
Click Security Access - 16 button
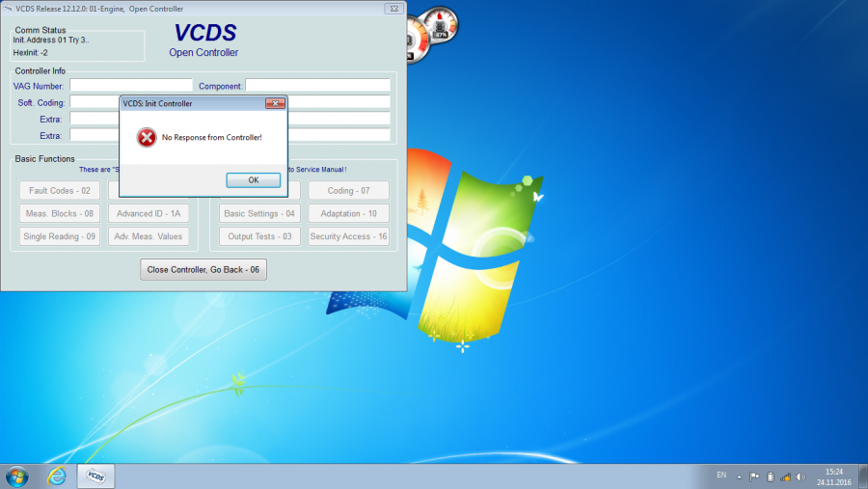[x=348, y=236]
